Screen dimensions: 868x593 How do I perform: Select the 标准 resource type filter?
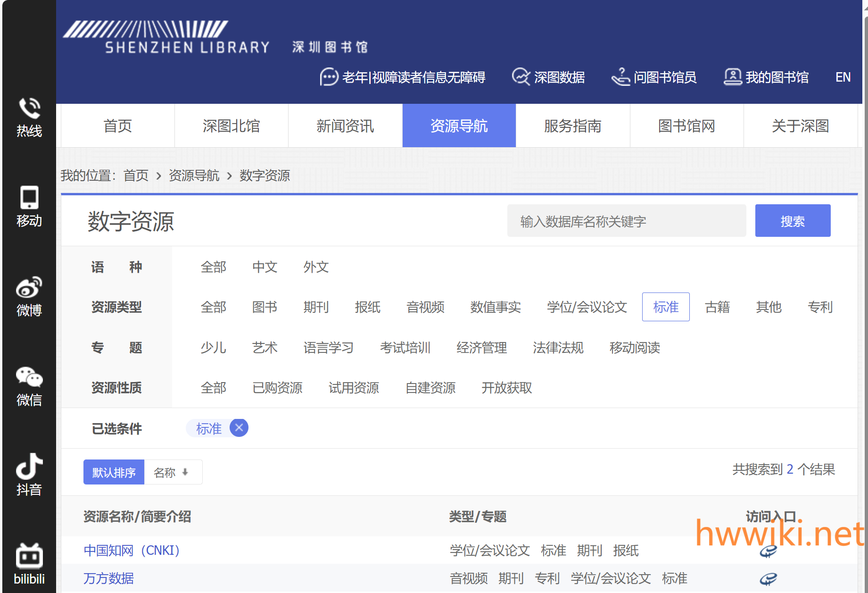[x=665, y=307]
